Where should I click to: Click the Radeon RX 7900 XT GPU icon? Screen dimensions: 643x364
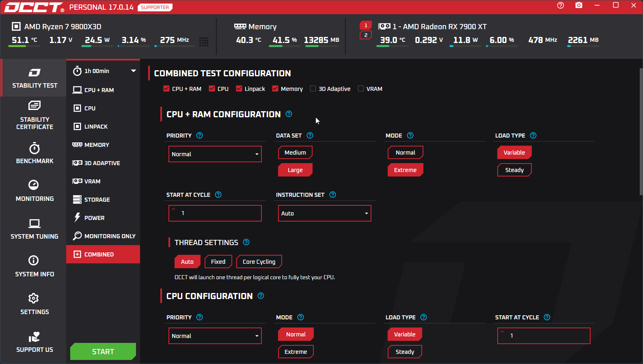[x=384, y=26]
